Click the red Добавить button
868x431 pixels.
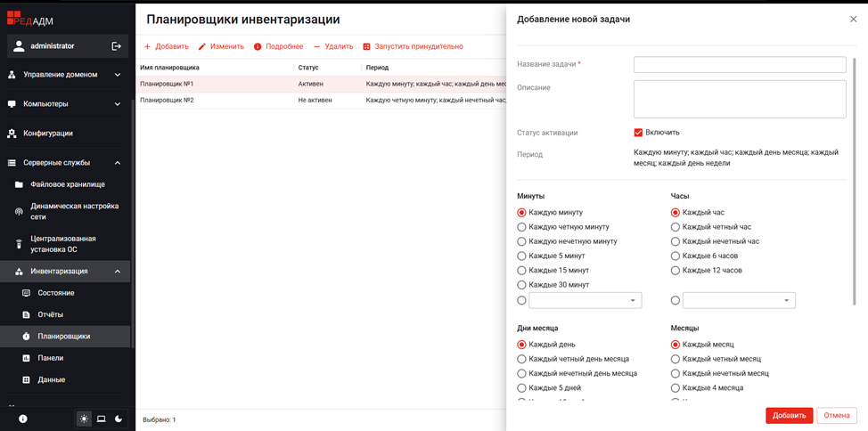click(789, 415)
